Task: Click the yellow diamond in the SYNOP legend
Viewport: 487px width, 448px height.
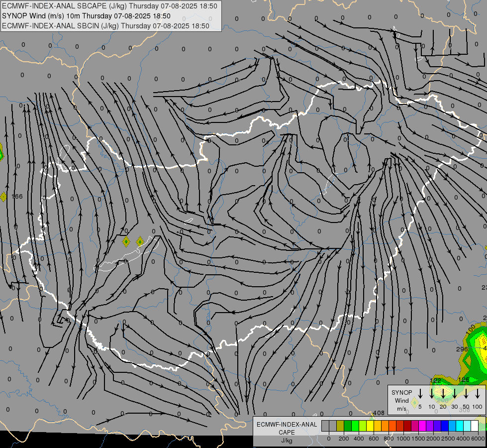Action: point(414,402)
